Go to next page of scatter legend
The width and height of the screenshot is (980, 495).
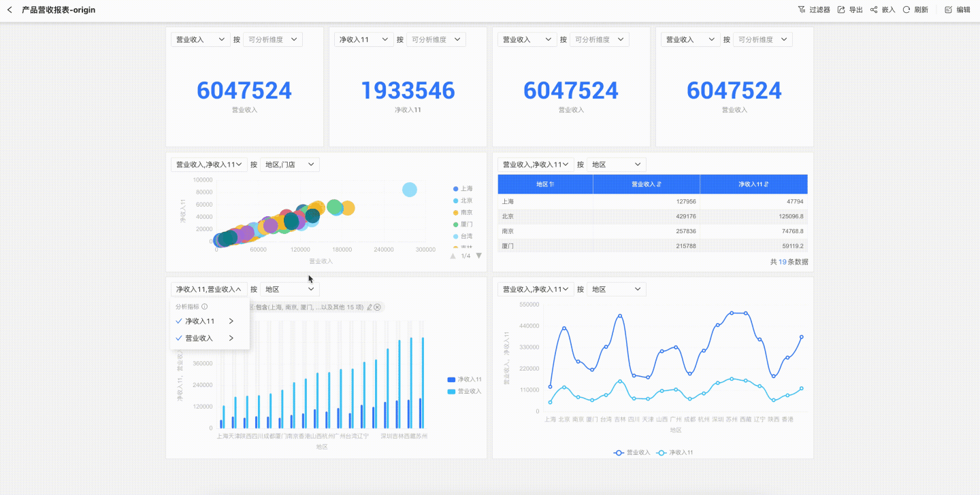tap(478, 256)
